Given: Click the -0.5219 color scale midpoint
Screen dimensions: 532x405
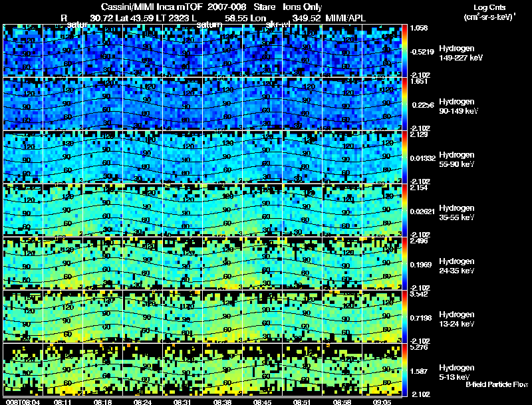Looking at the screenshot, I should [422, 52].
